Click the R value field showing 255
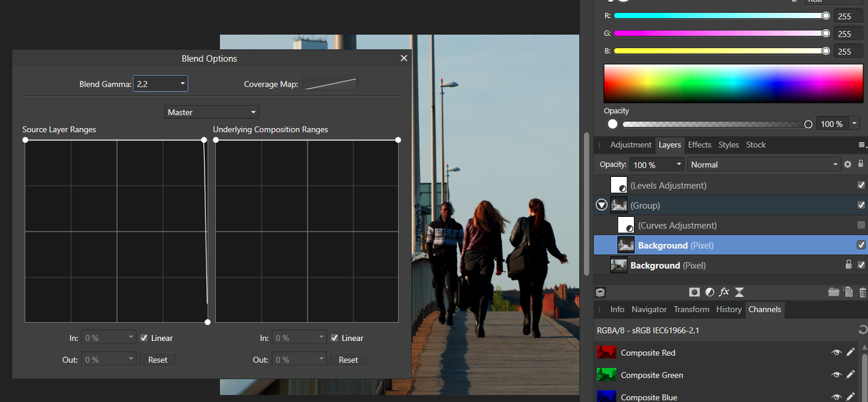The width and height of the screenshot is (868, 402). coord(848,16)
